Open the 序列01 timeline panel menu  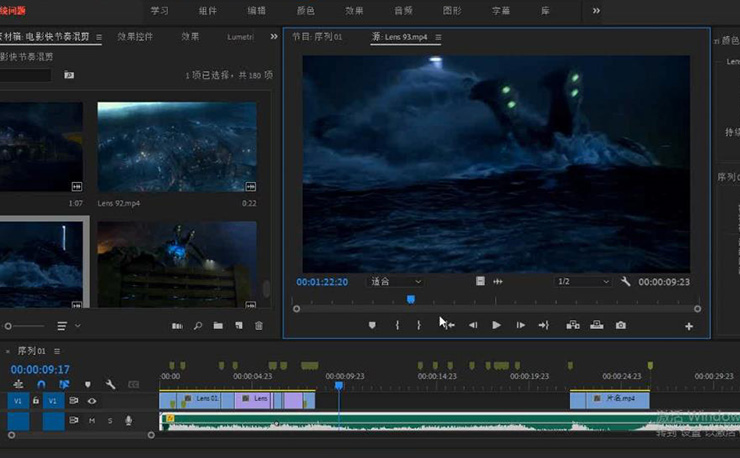(57, 351)
